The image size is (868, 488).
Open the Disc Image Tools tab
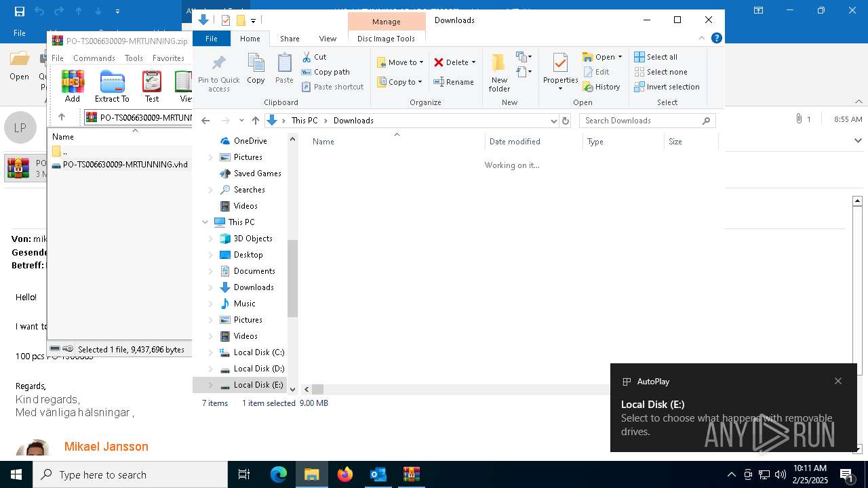point(386,39)
